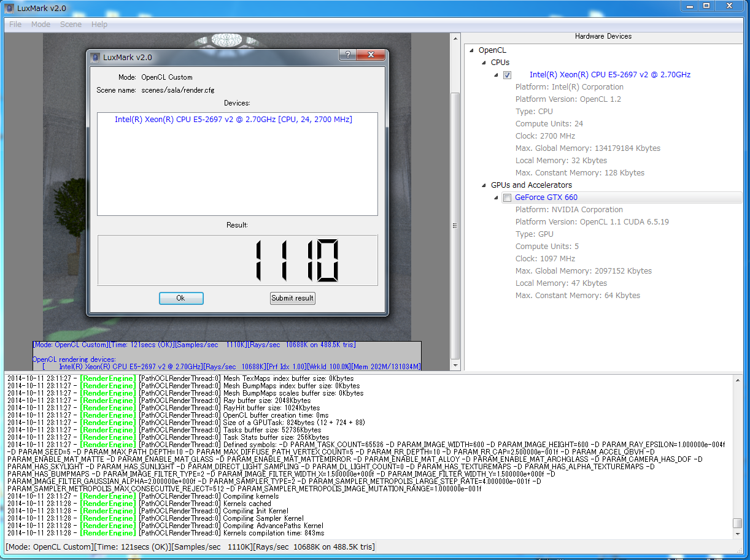Click the LuxMark icon in main title bar

pyautogui.click(x=9, y=7)
